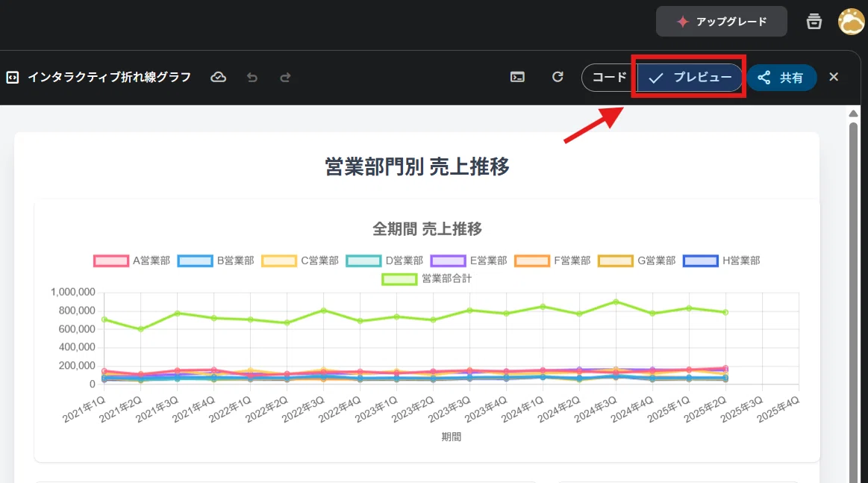Screen dimensions: 868x483
Task: Open the console terminal icon
Action: tap(517, 77)
